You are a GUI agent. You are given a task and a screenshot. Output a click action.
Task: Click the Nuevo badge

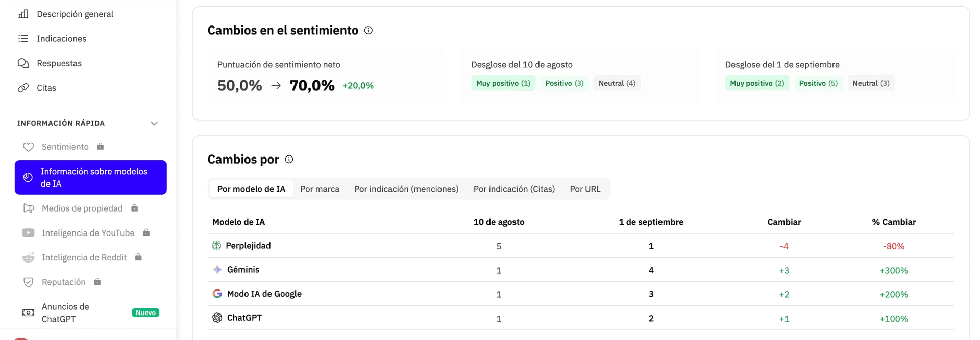click(x=145, y=312)
